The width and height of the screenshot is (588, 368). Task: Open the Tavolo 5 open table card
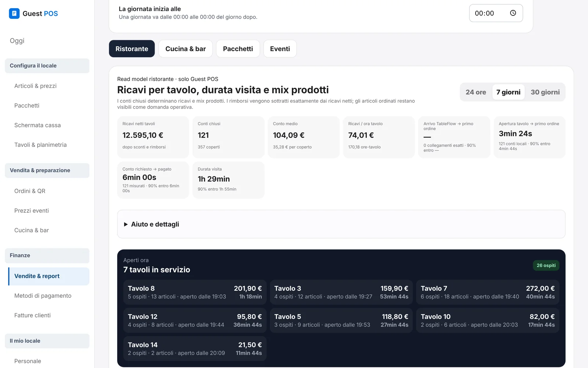[x=341, y=321]
